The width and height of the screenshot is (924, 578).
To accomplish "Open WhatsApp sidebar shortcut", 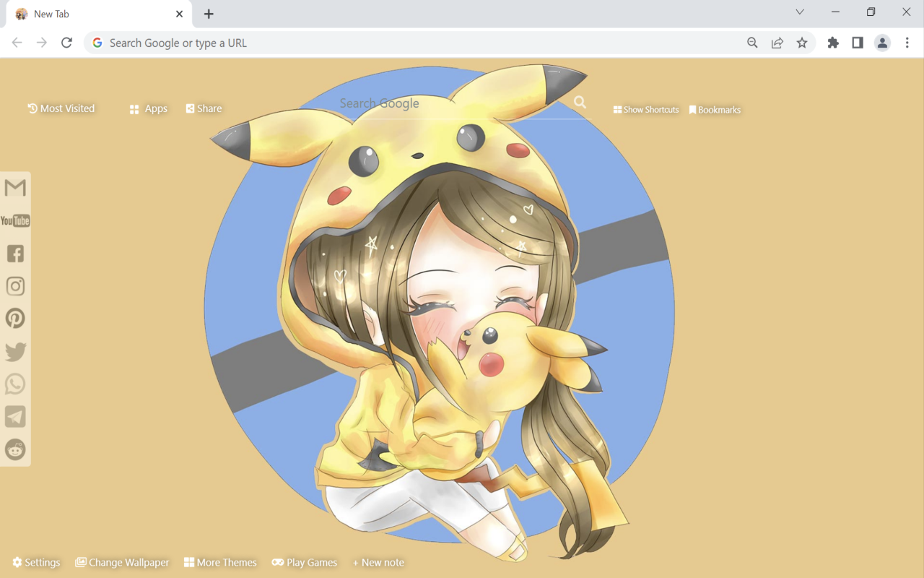I will pyautogui.click(x=15, y=384).
